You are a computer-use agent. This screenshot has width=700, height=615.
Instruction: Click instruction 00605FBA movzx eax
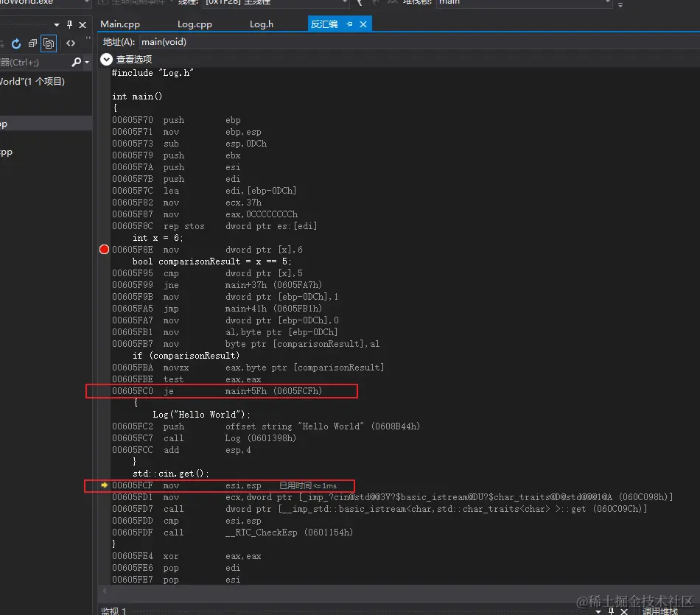point(248,368)
